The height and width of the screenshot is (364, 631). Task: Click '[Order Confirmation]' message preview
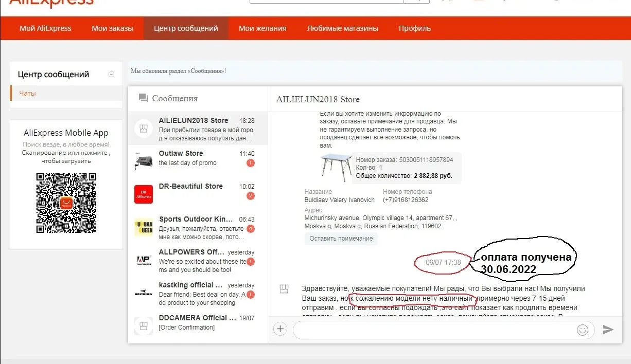click(x=187, y=327)
